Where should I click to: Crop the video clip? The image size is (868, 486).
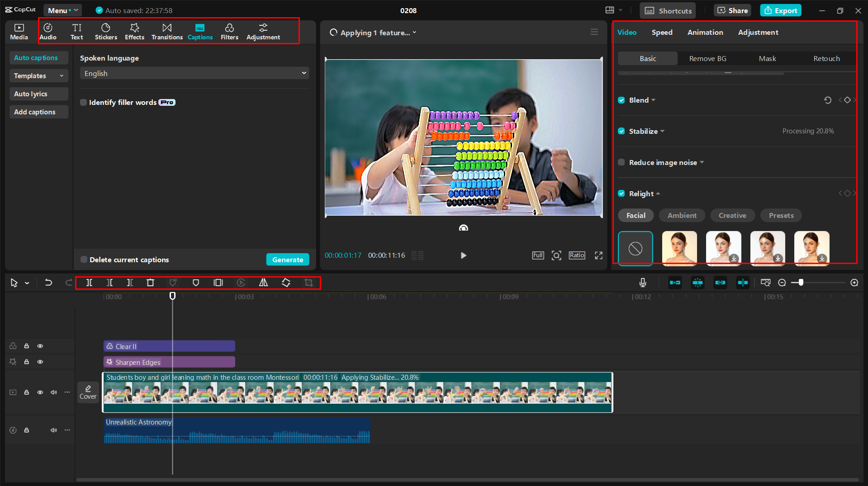[309, 283]
